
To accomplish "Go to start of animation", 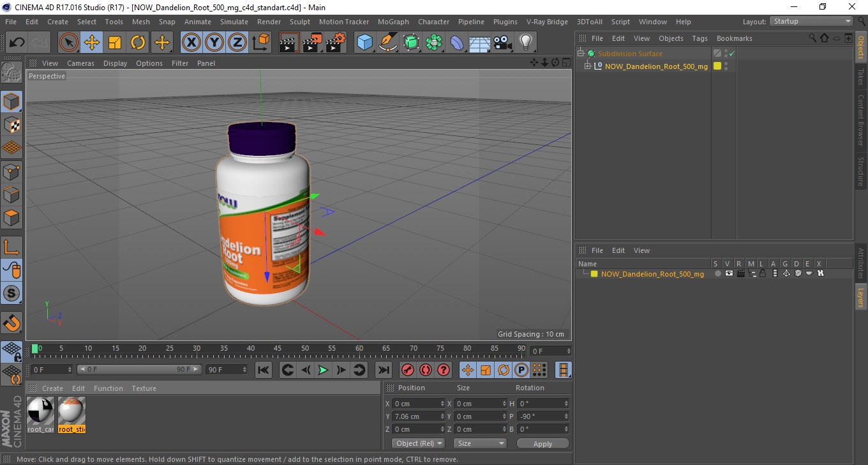I will (x=263, y=370).
